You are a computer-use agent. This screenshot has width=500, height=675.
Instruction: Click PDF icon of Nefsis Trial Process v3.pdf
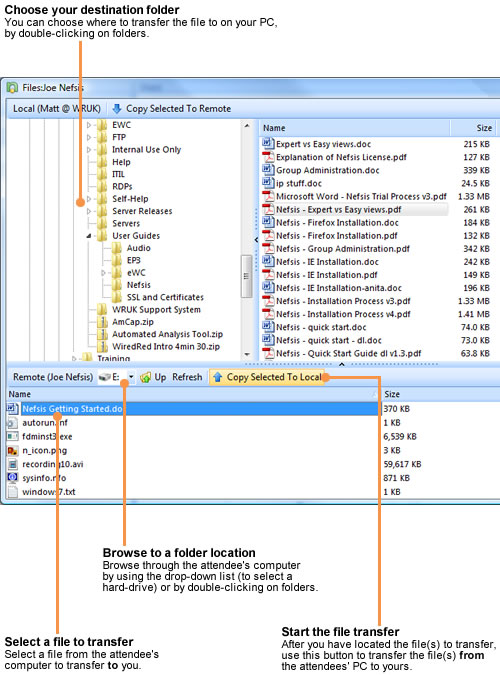[268, 196]
